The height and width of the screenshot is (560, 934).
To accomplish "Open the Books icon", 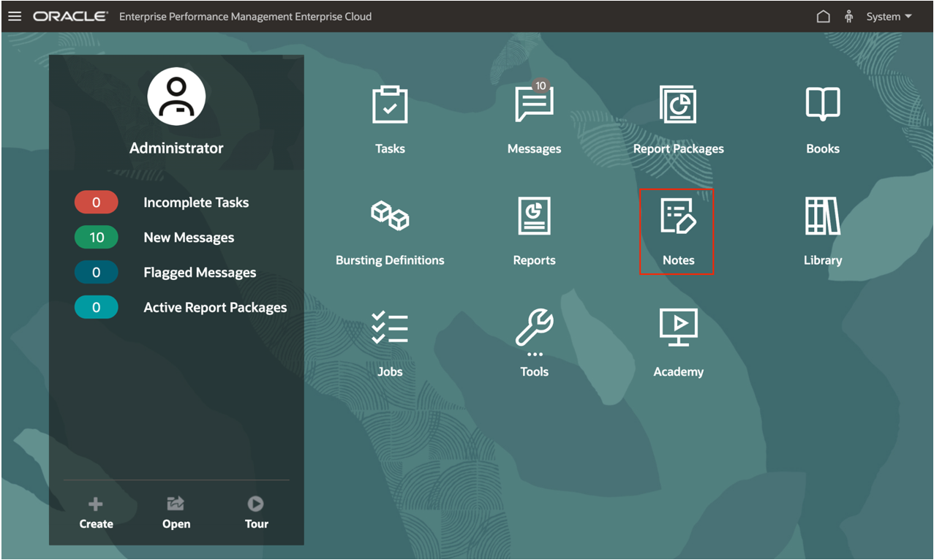I will click(823, 104).
